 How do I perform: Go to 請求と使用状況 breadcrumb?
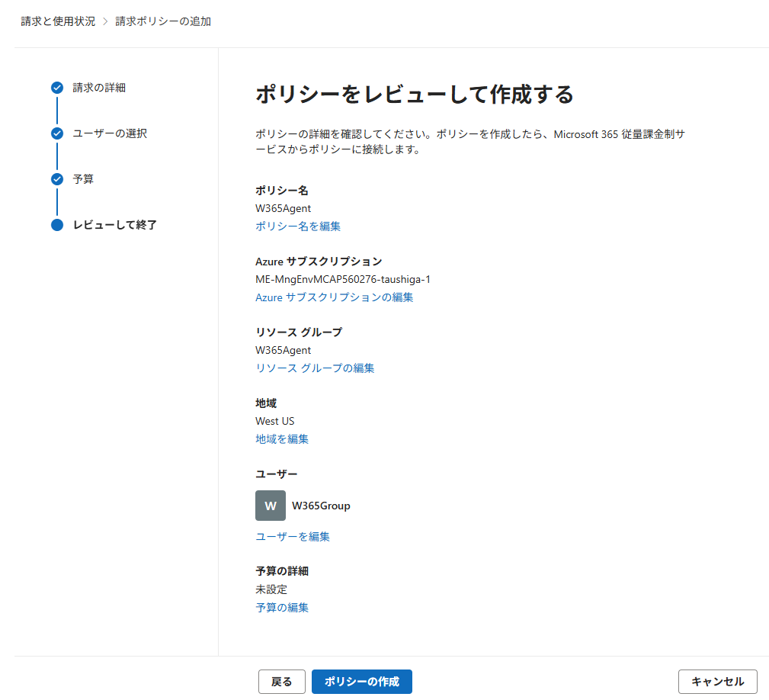[58, 21]
